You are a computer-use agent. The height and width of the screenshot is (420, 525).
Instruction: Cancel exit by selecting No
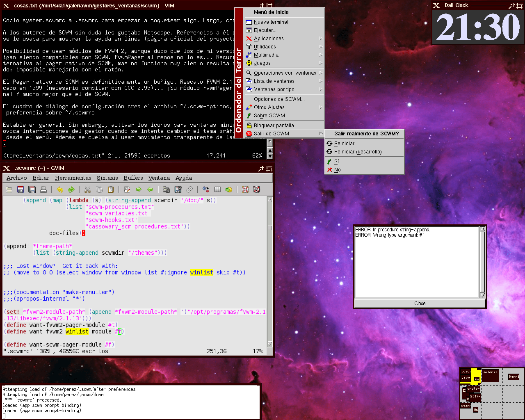[x=365, y=170]
